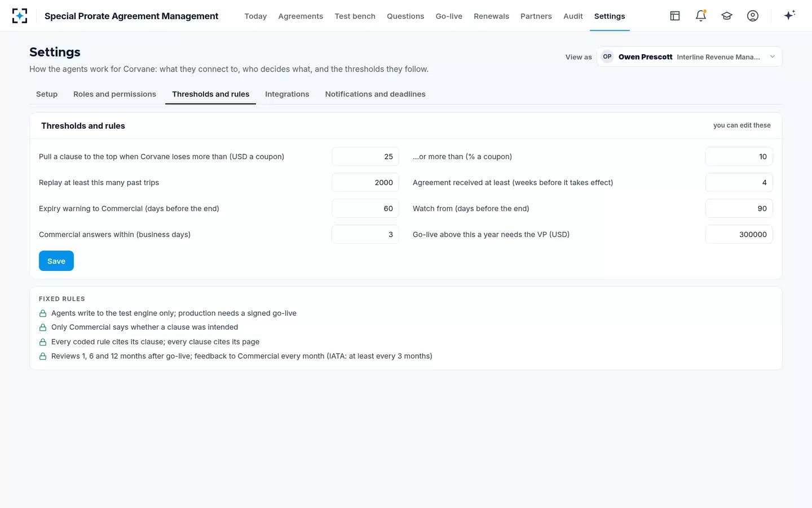Edit the Watch from days field showing 90
Image resolution: width=812 pixels, height=508 pixels.
pyautogui.click(x=739, y=208)
